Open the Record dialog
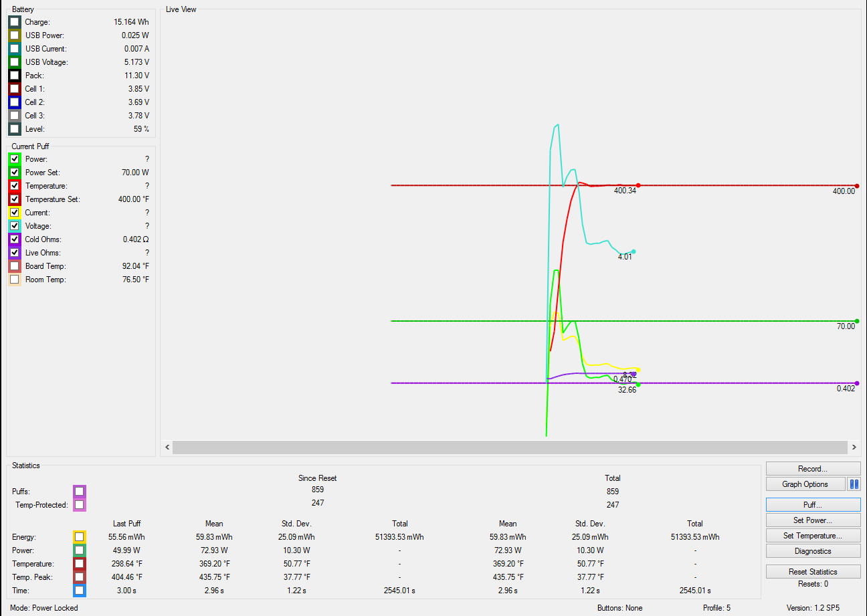Viewport: 867px width, 616px height. pos(813,469)
